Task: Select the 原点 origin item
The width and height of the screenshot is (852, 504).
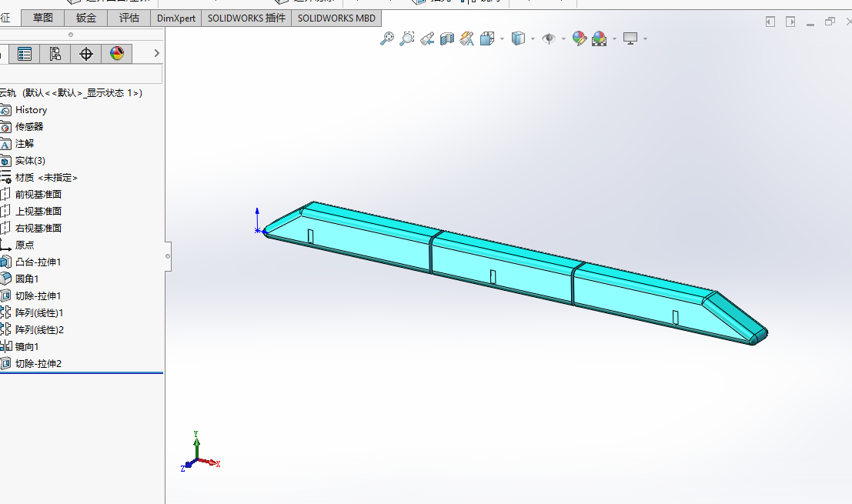Action: [25, 245]
